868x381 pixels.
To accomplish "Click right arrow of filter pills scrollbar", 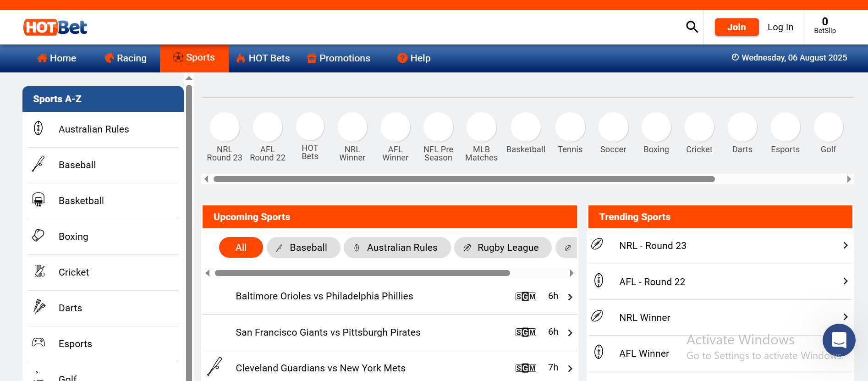I will [x=571, y=273].
